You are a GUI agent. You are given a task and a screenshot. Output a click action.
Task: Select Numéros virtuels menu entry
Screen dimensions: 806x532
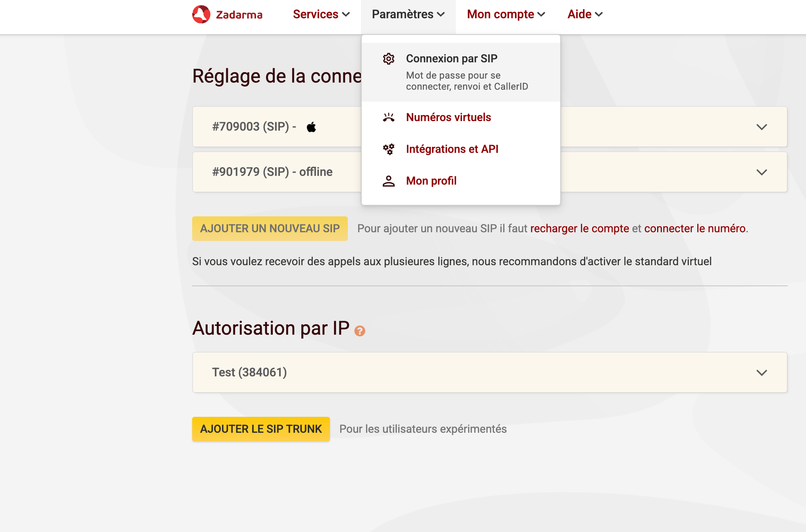[x=448, y=118]
